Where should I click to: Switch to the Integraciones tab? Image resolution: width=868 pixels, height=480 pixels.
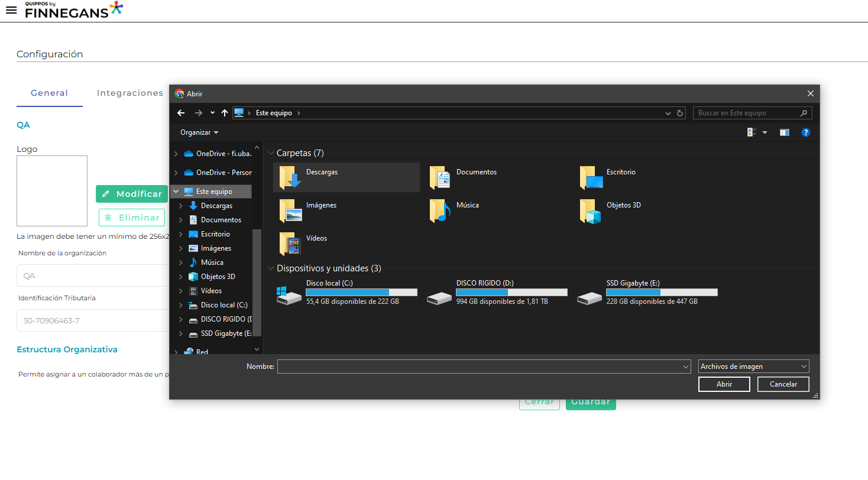tap(130, 93)
